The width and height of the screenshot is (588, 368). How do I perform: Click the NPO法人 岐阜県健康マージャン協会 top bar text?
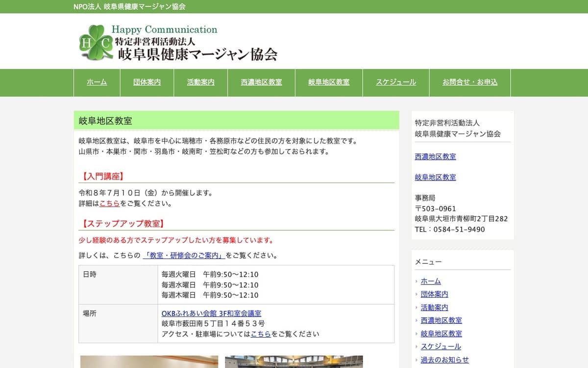(129, 6)
